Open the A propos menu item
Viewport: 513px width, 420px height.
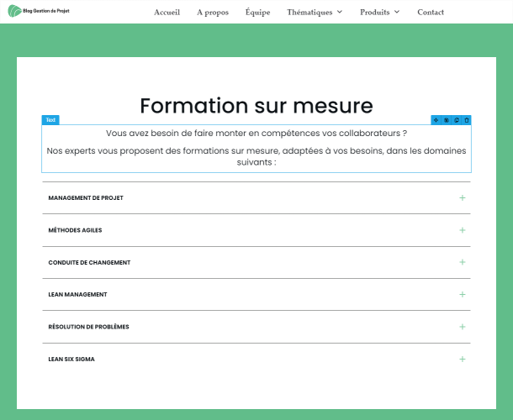(x=213, y=12)
